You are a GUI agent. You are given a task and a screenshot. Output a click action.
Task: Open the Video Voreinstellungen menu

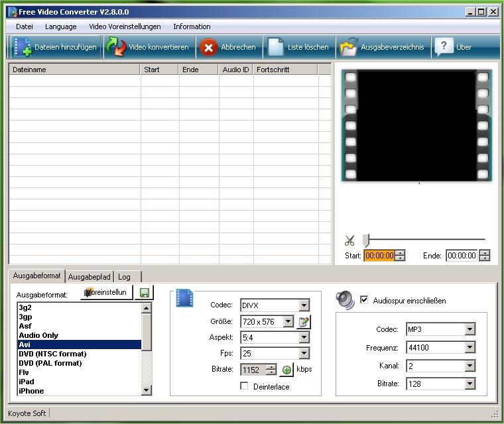click(x=125, y=26)
